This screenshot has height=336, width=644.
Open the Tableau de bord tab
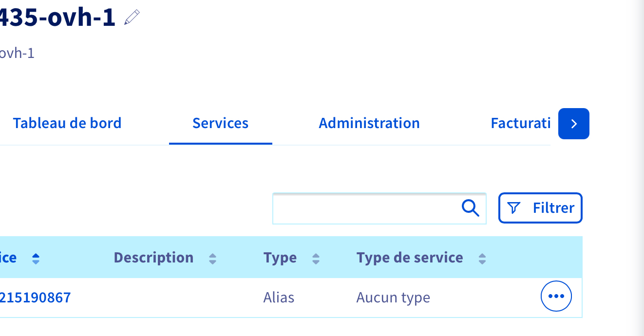pyautogui.click(x=67, y=123)
